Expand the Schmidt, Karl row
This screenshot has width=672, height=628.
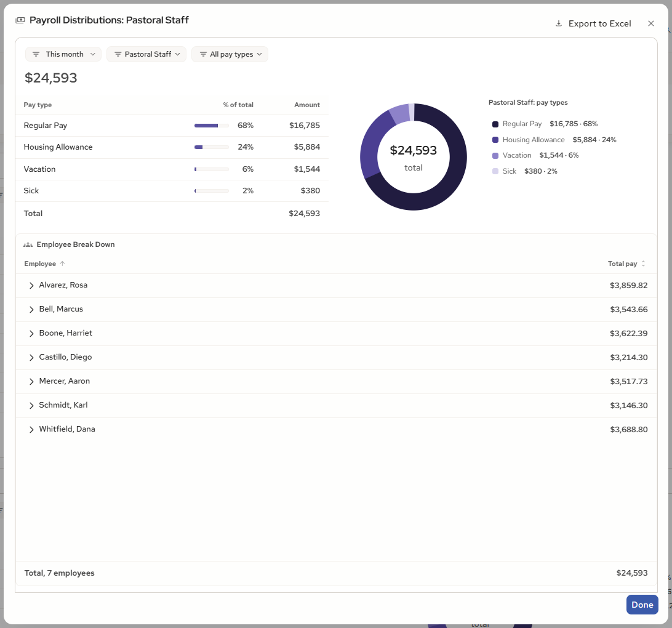coord(31,406)
